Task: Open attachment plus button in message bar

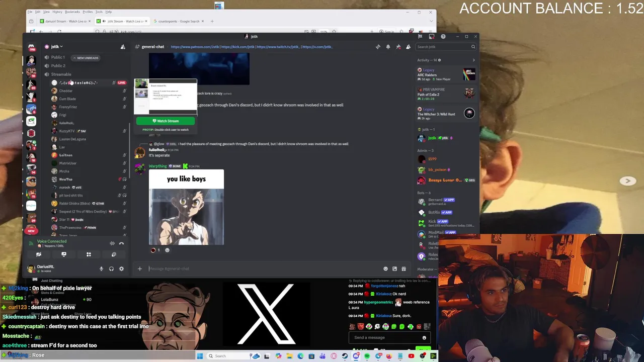Action: click(140, 269)
